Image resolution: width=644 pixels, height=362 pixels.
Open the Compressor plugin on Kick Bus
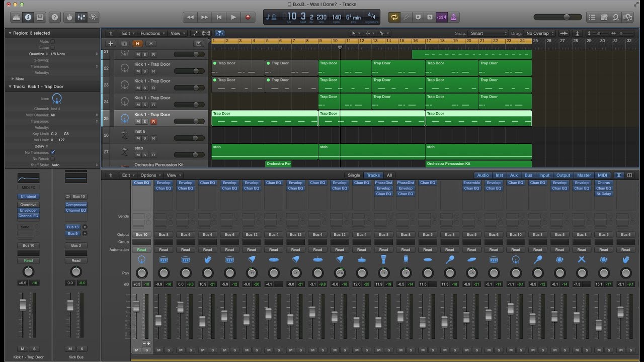coord(76,205)
